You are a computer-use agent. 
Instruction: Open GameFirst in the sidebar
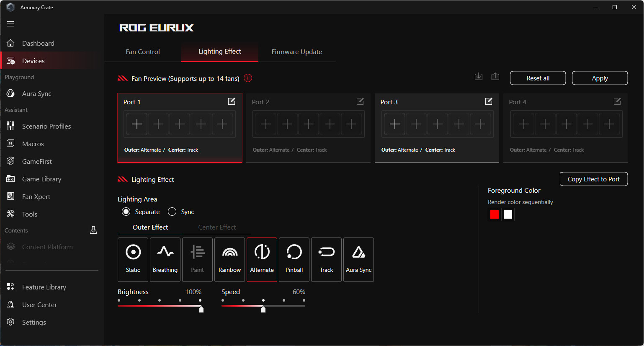click(x=52, y=161)
